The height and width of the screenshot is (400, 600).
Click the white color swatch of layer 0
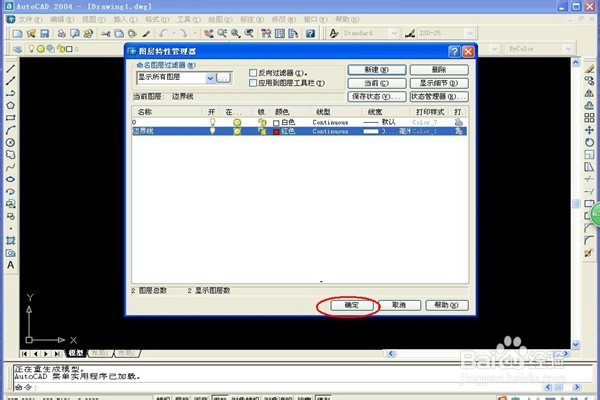276,123
